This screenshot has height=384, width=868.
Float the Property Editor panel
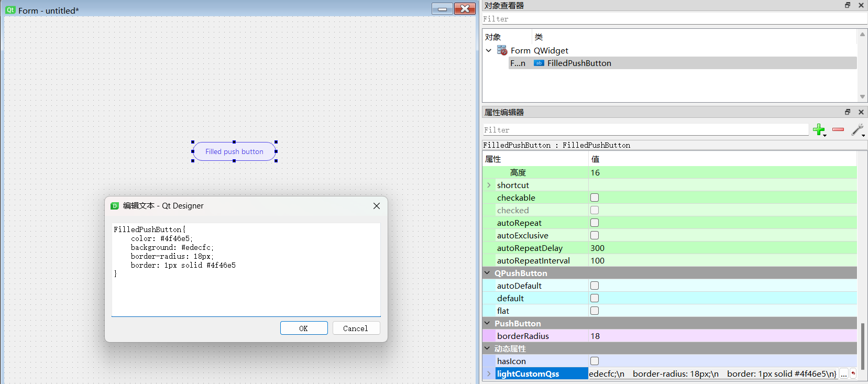coord(848,112)
